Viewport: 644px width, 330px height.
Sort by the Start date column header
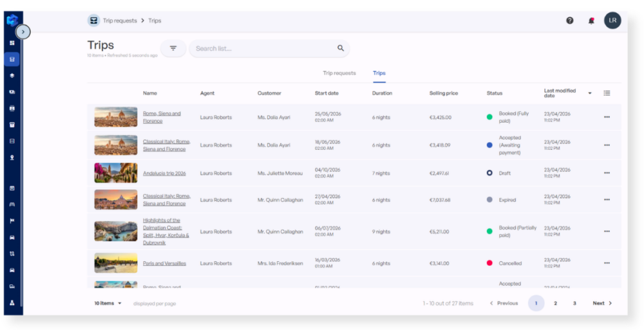(327, 93)
